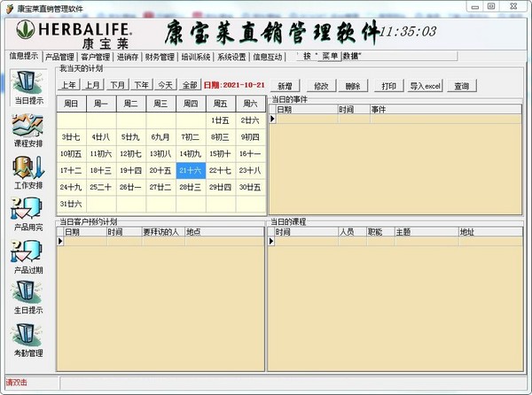Open the 培训系统 menu

coord(196,57)
